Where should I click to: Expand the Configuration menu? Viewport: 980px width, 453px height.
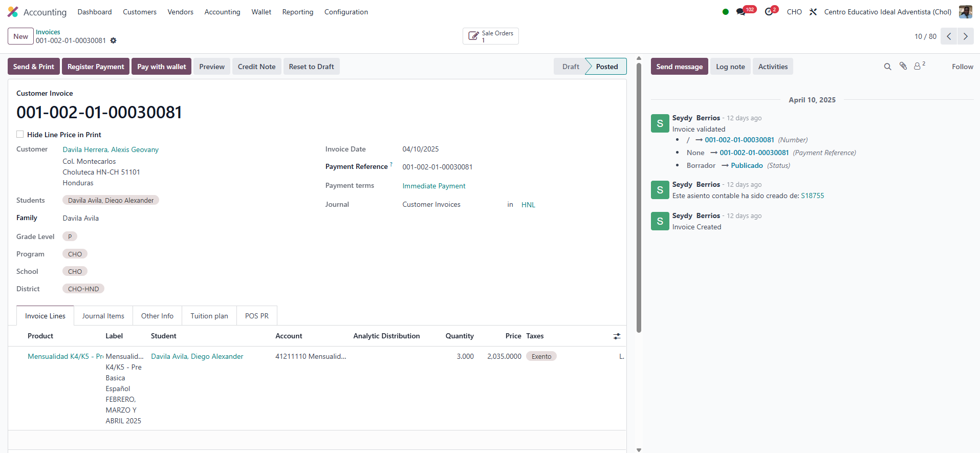[x=346, y=12]
